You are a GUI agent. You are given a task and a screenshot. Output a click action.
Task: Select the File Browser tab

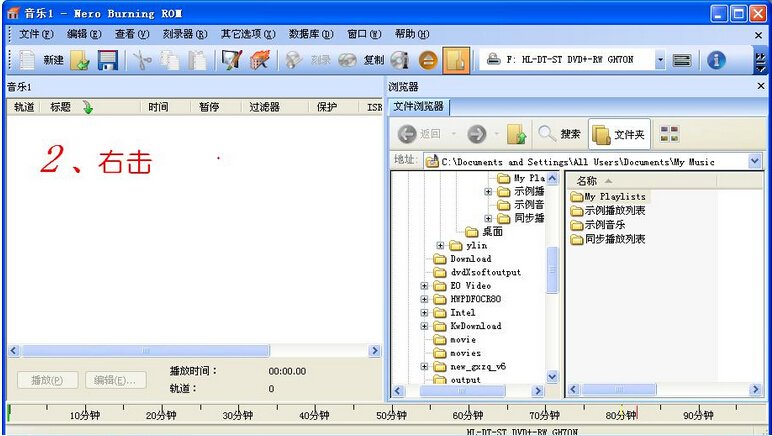[418, 107]
